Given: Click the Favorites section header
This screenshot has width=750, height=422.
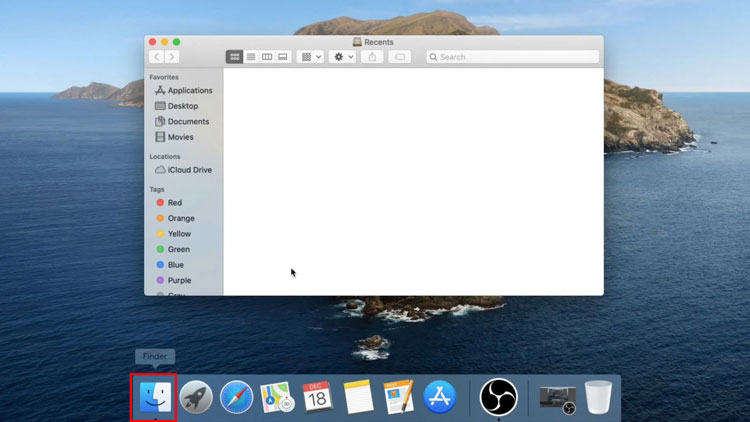Looking at the screenshot, I should (x=164, y=77).
